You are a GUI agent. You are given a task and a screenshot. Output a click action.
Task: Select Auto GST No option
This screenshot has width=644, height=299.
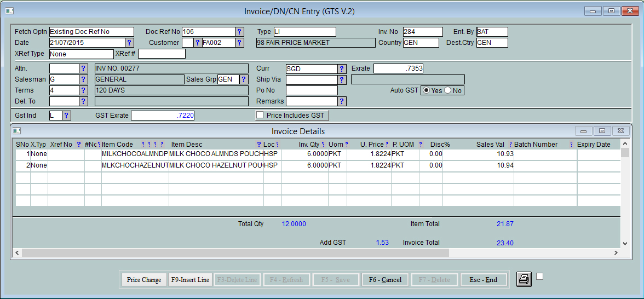447,90
